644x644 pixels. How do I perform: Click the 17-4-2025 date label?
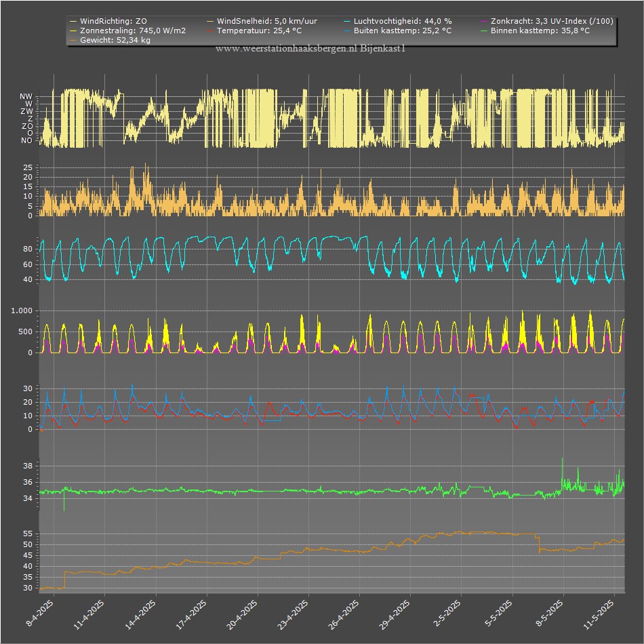(x=191, y=614)
